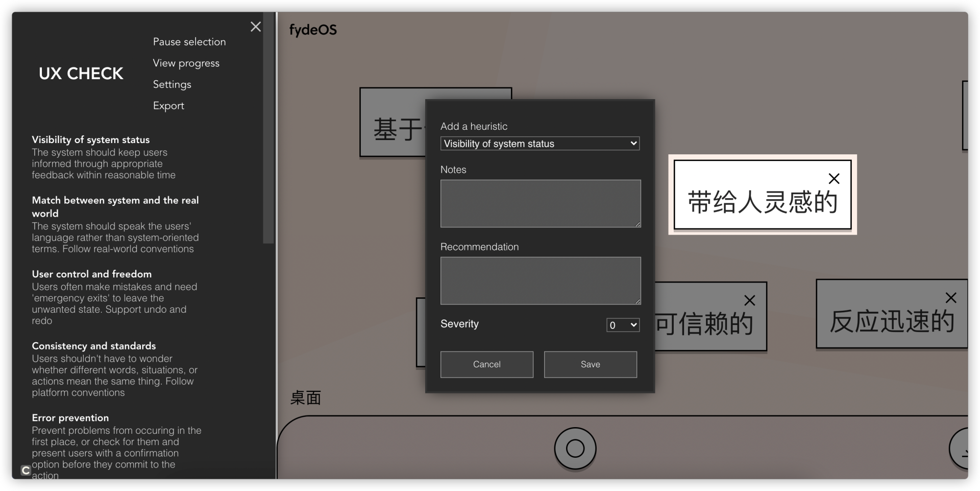Save the heuristic annotation
Viewport: 980px width, 491px height.
[x=591, y=364]
